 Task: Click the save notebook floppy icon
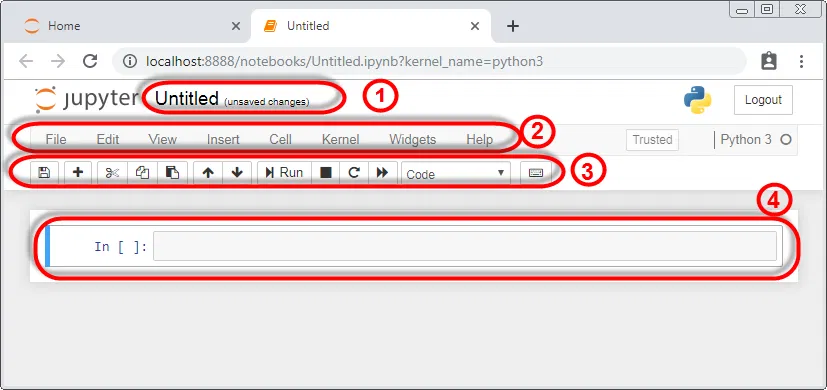(x=44, y=173)
